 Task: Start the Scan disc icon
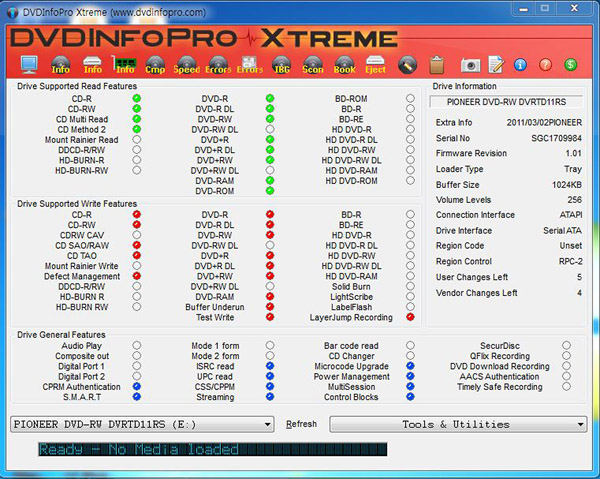(313, 65)
